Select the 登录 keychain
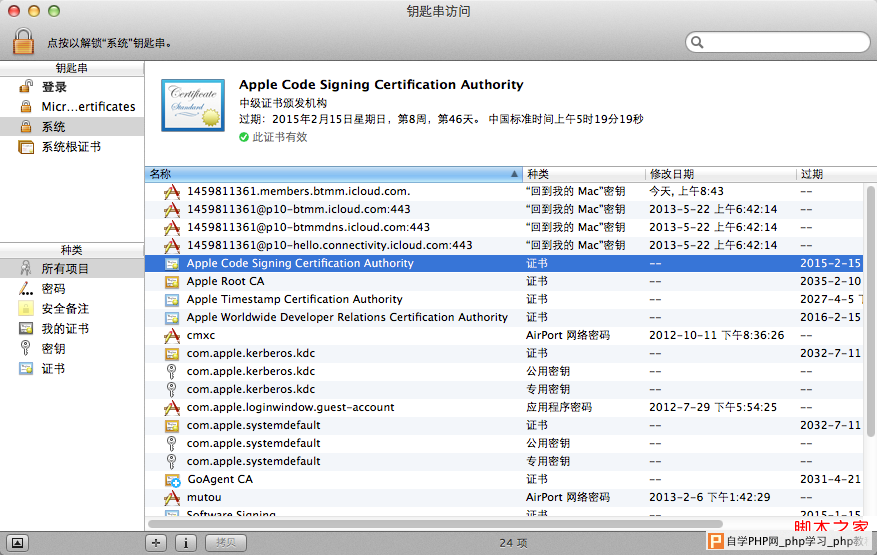 [x=72, y=87]
